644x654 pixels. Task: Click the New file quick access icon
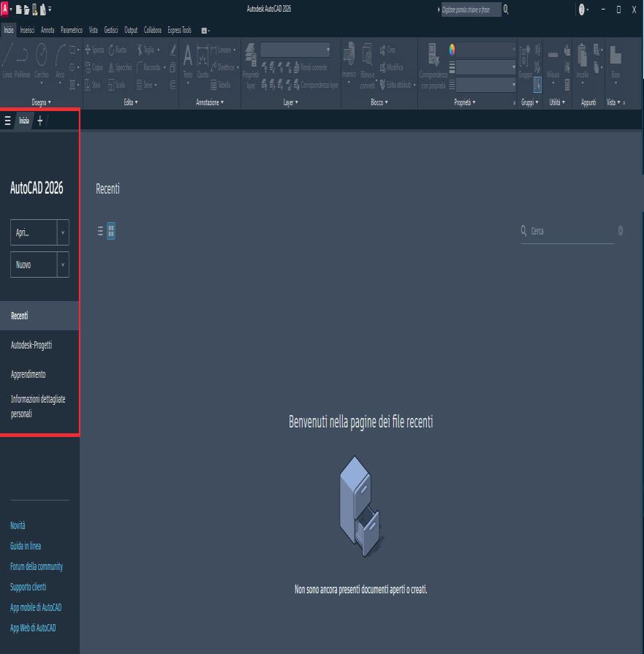point(18,9)
